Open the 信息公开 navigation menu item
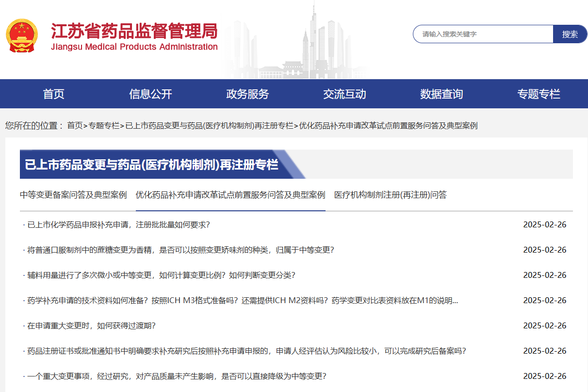Screen dimensions: 588x392 pyautogui.click(x=150, y=94)
